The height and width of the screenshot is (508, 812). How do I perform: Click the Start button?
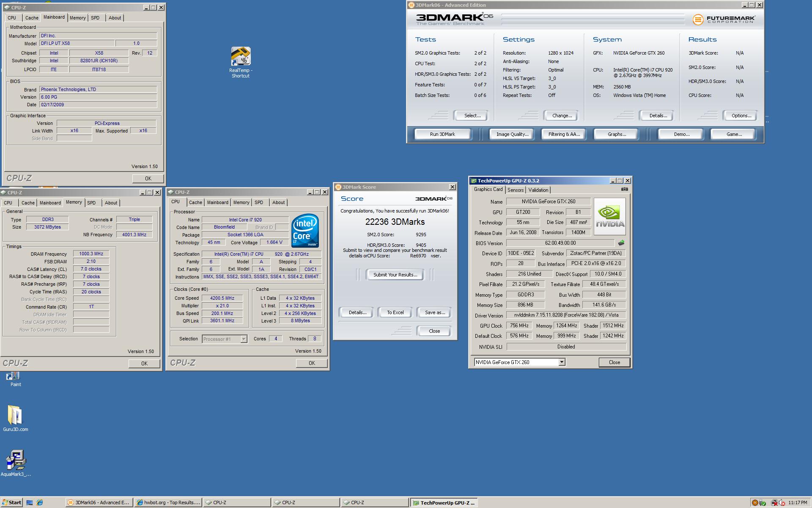click(11, 502)
